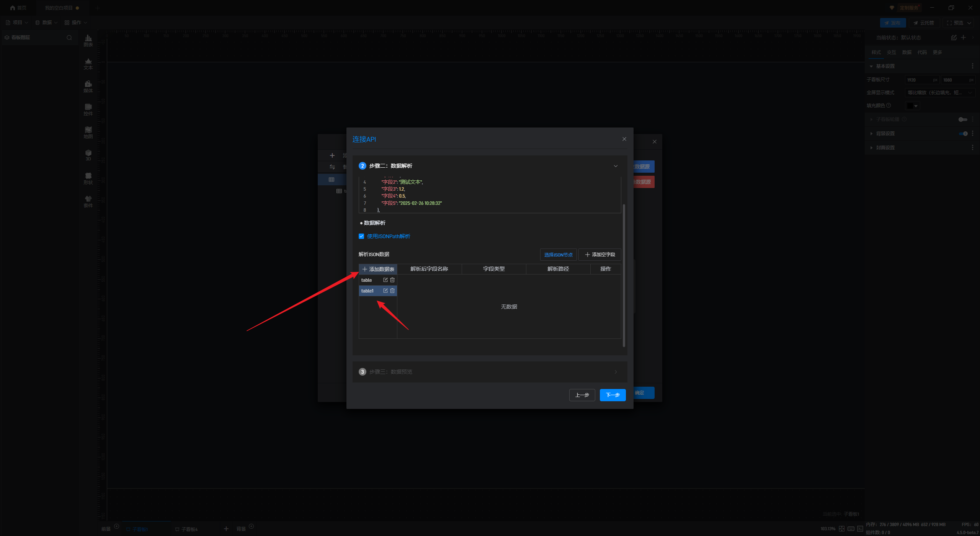The height and width of the screenshot is (536, 980).
Task: Click the 预览 button
Action: 955,23
